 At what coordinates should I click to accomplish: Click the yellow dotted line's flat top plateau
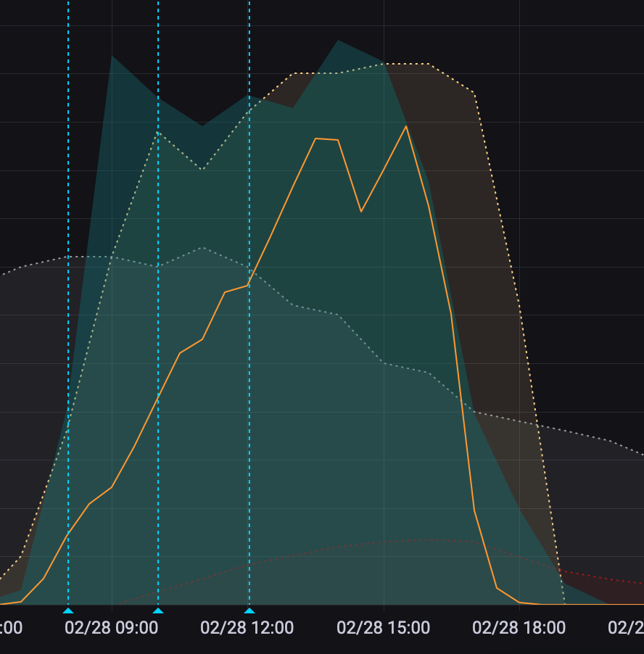coord(406,64)
